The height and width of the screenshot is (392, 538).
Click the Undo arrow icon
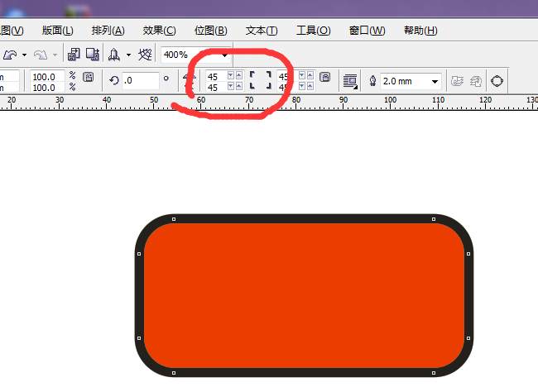pos(10,55)
